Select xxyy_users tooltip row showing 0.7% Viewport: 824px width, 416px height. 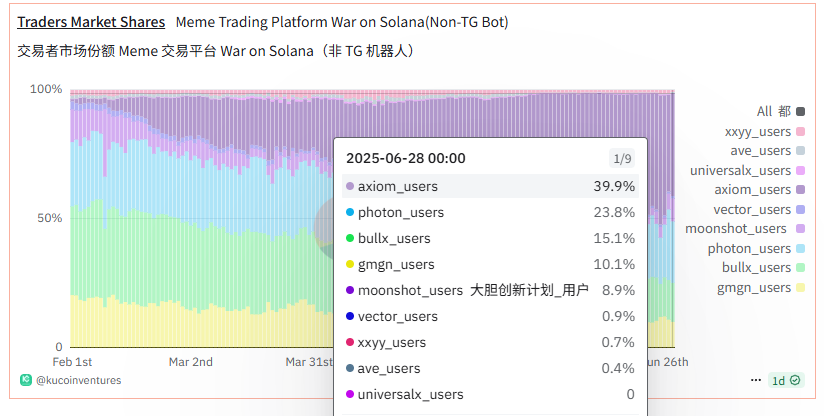click(x=490, y=342)
